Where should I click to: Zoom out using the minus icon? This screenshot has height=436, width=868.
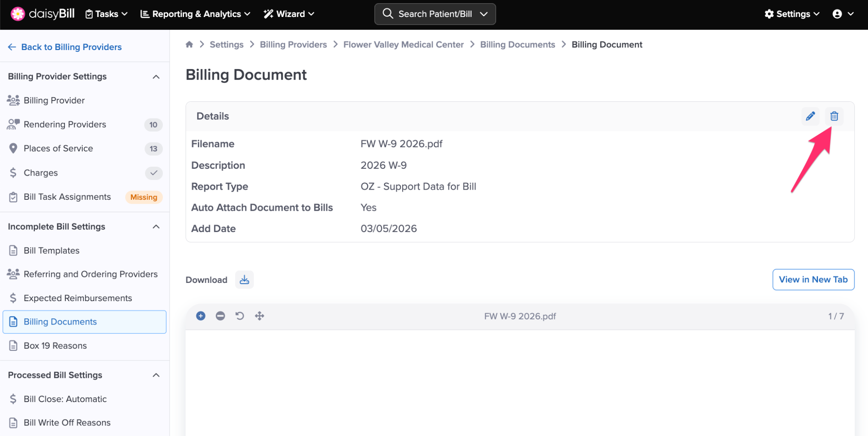[220, 316]
